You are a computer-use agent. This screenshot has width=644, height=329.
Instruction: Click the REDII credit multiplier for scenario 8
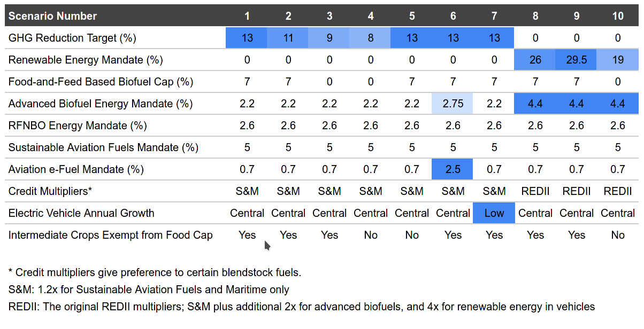pyautogui.click(x=535, y=191)
